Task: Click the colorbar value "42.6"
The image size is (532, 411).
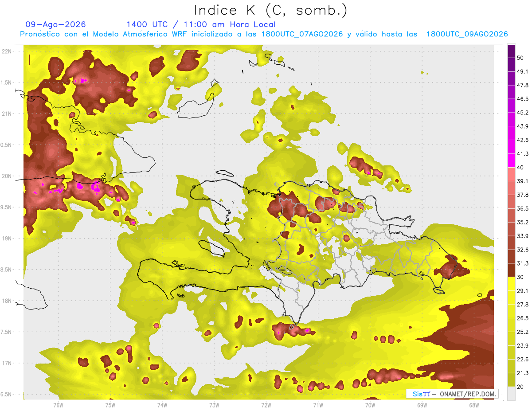Action: click(522, 140)
